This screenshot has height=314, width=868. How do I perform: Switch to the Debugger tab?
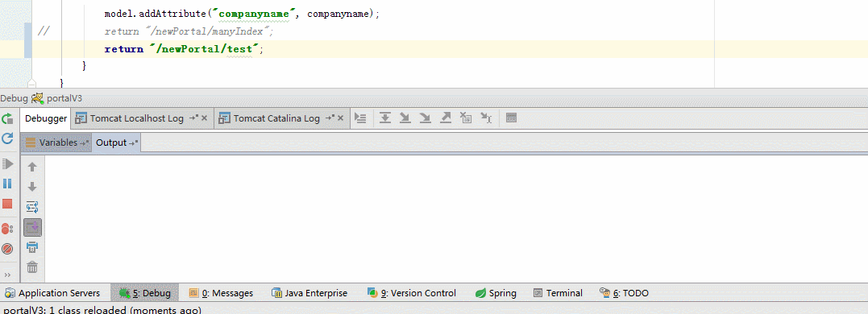tap(46, 118)
